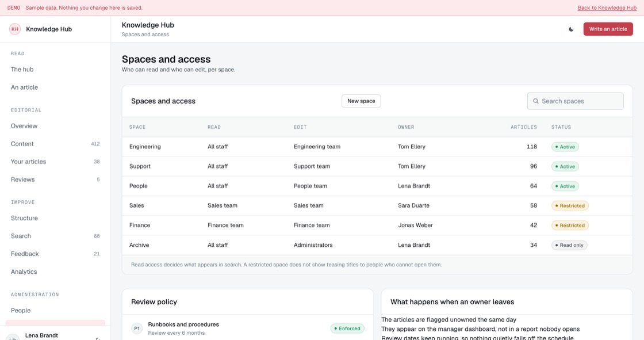Click the Finance space name
The height and width of the screenshot is (340, 644).
tap(140, 226)
